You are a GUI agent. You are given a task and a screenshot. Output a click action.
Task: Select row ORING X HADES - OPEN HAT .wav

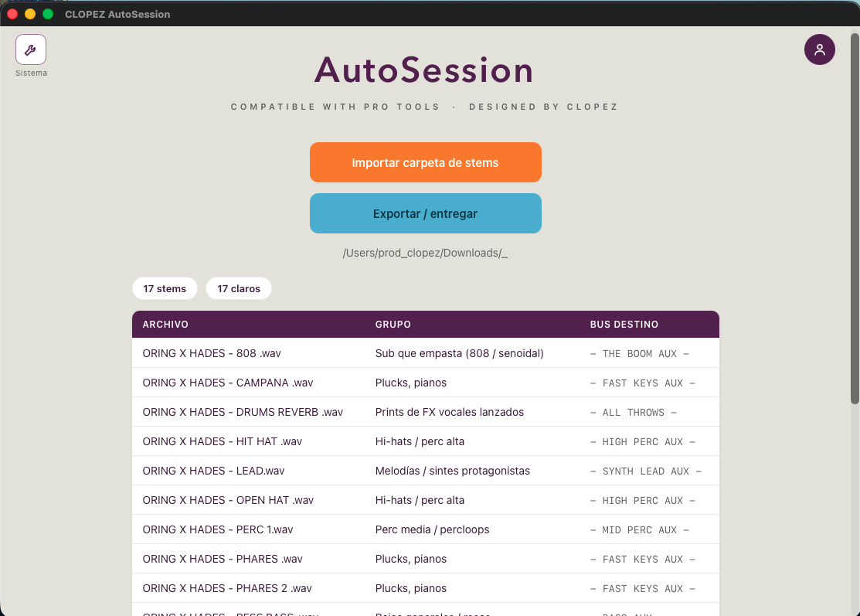click(426, 500)
